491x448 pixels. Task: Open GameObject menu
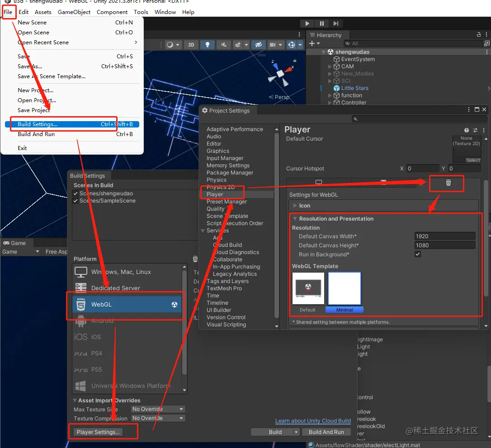point(74,12)
